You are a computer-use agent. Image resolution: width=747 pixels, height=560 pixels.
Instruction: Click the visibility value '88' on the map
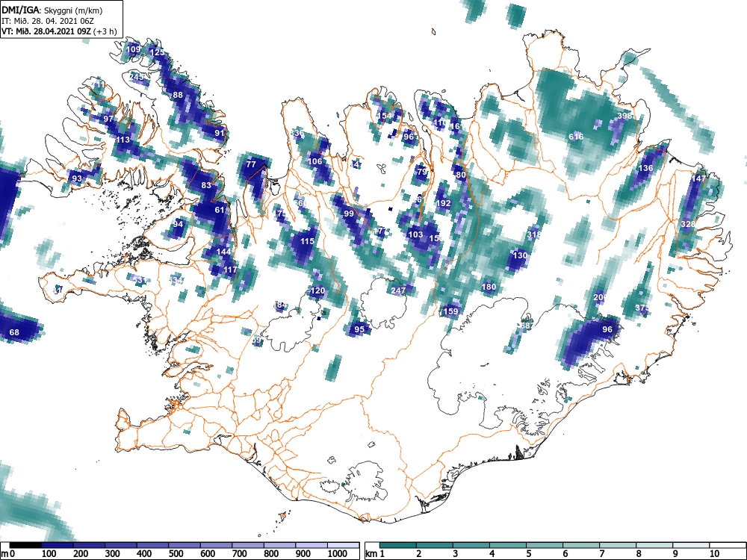[178, 95]
